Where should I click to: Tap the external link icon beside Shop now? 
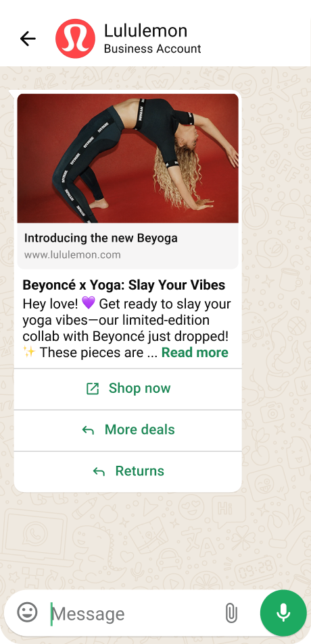pos(93,389)
